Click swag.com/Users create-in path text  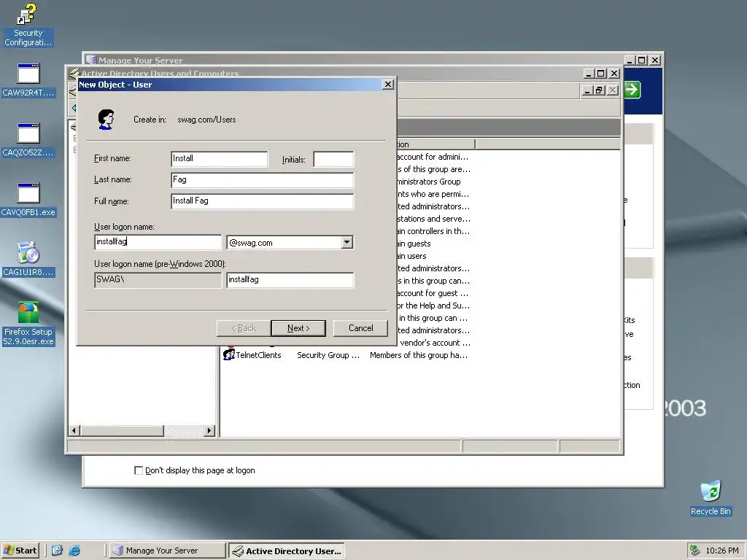click(x=206, y=120)
